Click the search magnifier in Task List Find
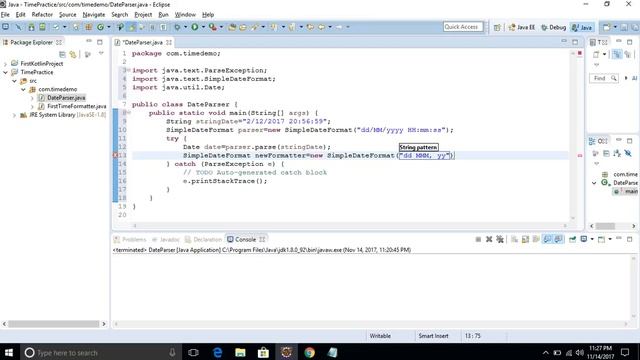 coord(613,78)
